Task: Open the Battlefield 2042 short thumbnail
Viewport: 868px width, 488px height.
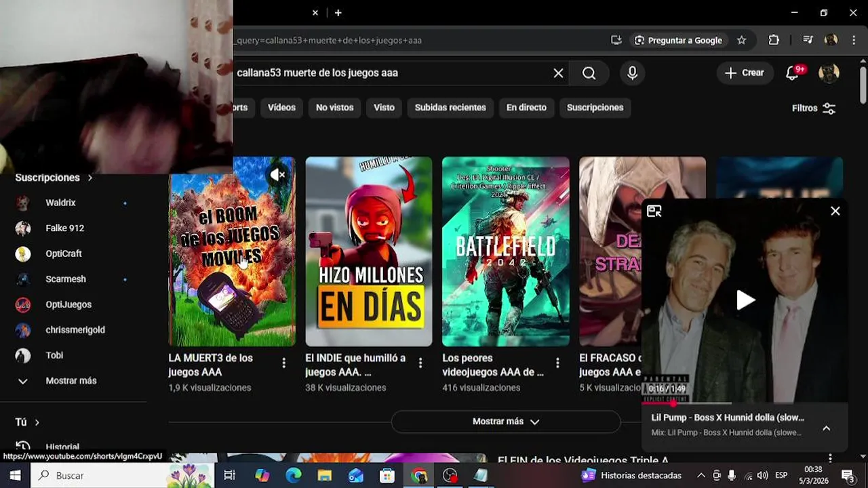Action: point(505,251)
